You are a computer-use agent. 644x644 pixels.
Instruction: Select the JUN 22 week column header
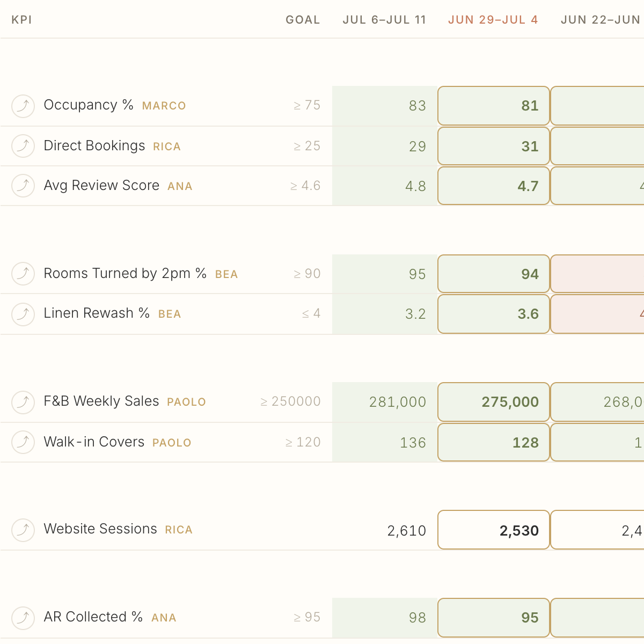602,20
